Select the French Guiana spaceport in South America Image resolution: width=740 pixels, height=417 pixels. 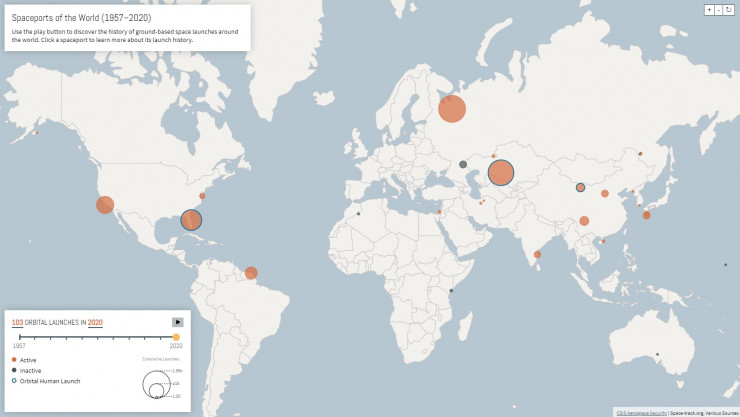[251, 273]
